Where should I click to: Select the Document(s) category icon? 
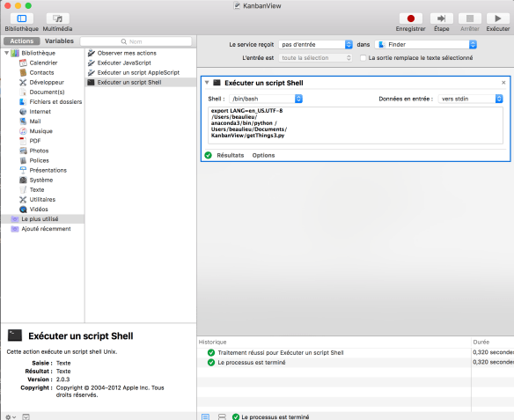point(23,92)
